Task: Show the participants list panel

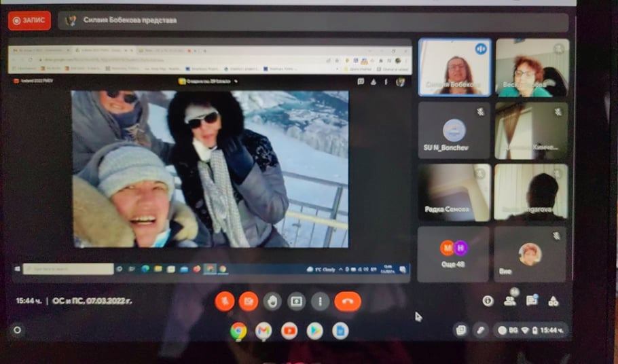Action: (x=509, y=301)
